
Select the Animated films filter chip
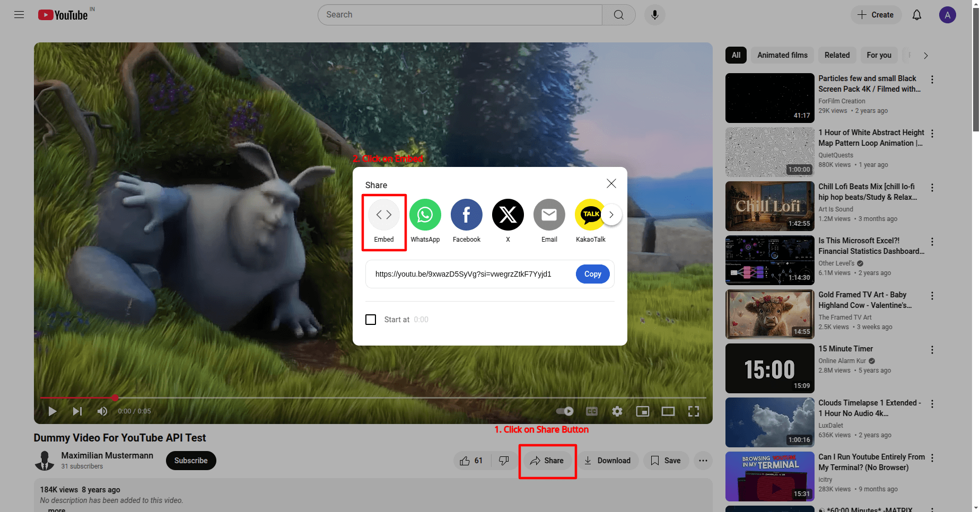click(x=782, y=55)
